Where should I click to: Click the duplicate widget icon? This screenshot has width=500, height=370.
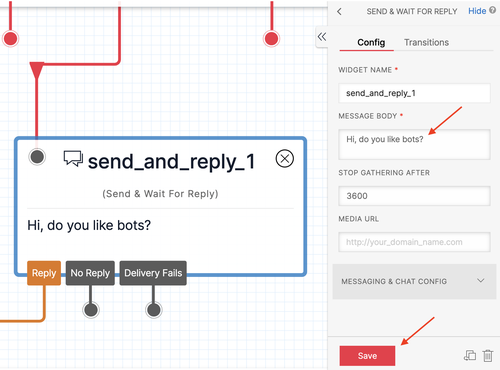tap(470, 355)
